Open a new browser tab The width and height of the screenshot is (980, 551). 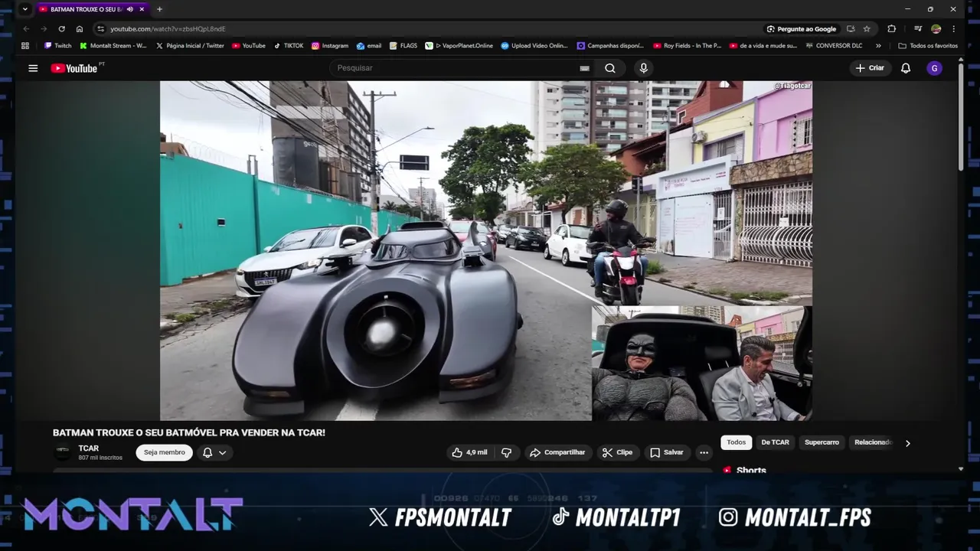pyautogui.click(x=159, y=9)
